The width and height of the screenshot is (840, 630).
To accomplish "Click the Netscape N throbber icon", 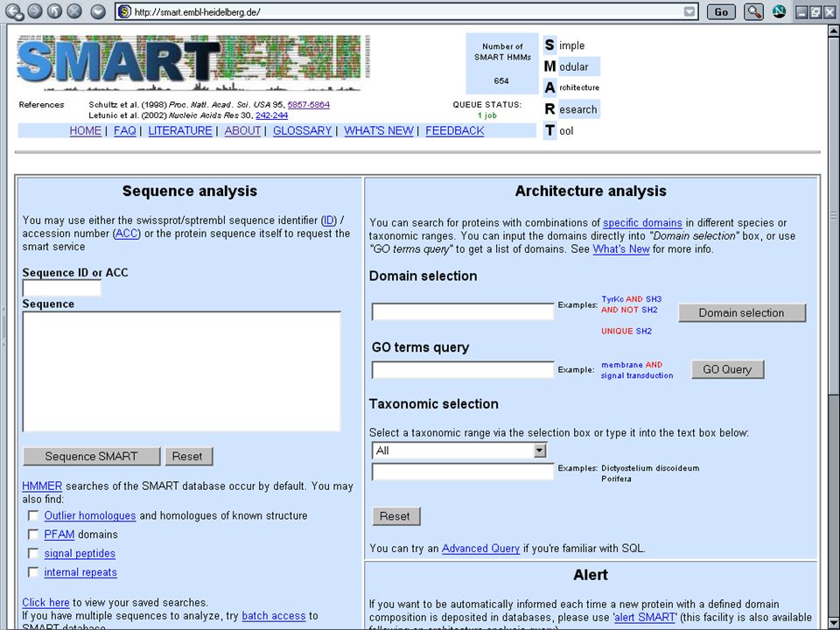I will pos(779,11).
